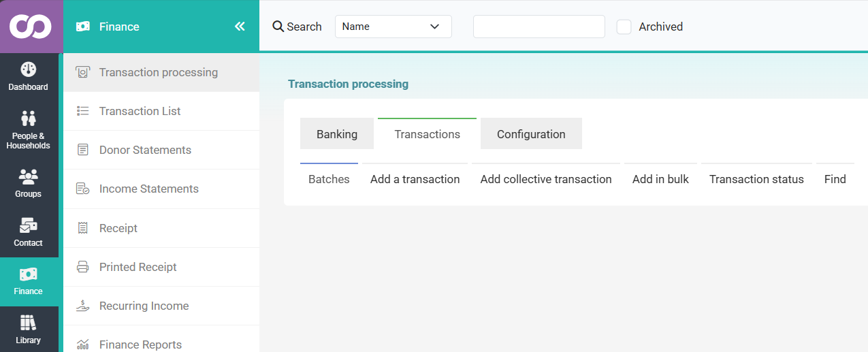Open People & Households section
This screenshot has width=868, height=352.
click(x=29, y=130)
